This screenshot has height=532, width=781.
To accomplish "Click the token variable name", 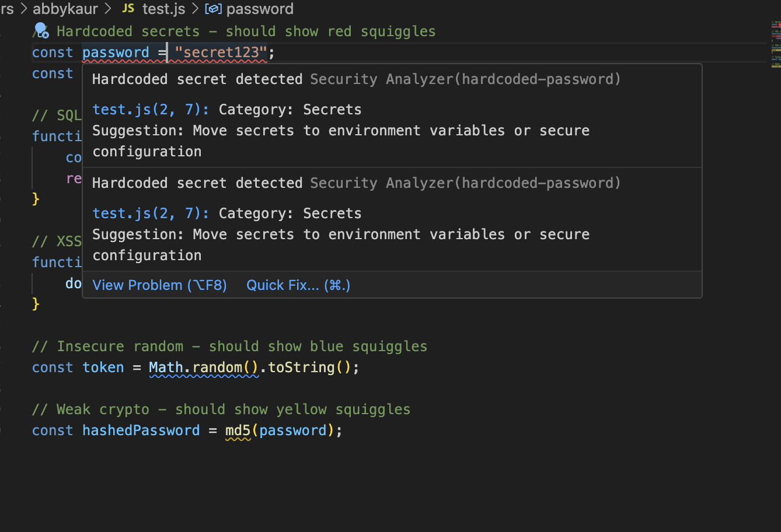I will 103,367.
